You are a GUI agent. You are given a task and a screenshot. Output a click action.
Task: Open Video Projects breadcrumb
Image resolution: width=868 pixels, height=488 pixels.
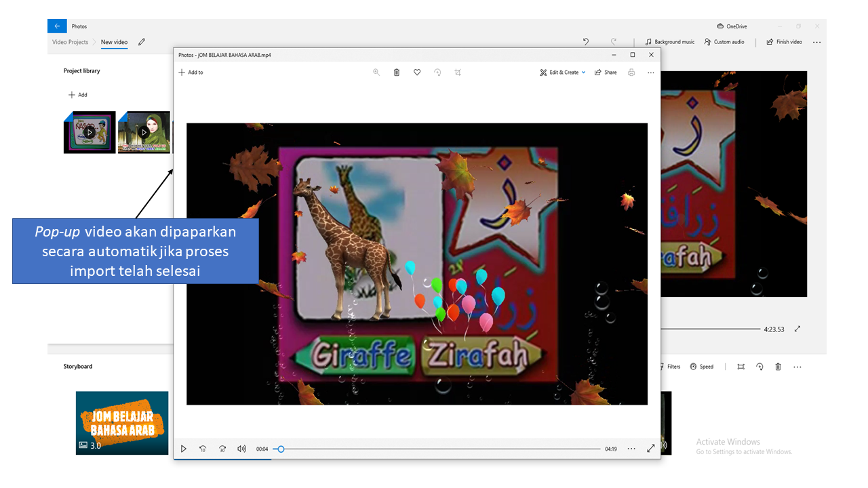point(71,42)
